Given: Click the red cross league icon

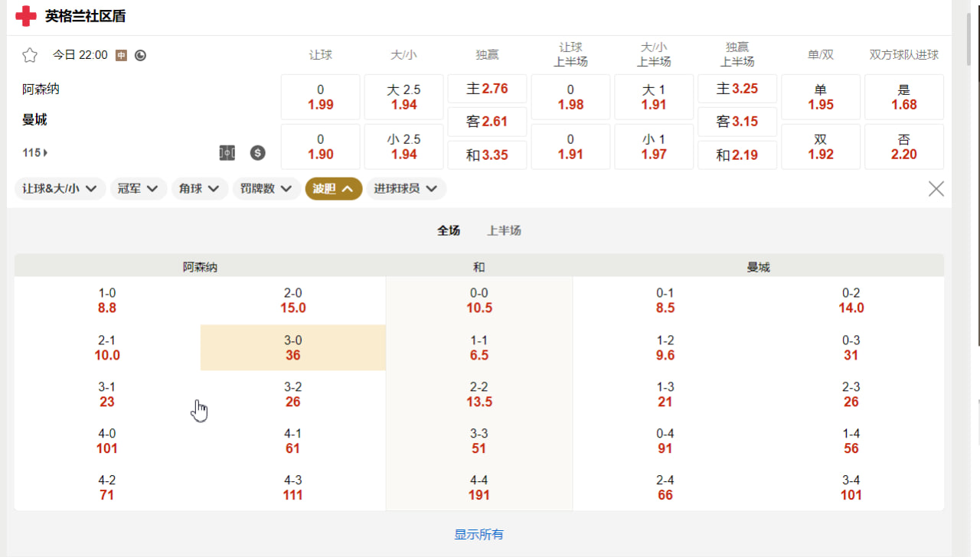Looking at the screenshot, I should pyautogui.click(x=26, y=16).
